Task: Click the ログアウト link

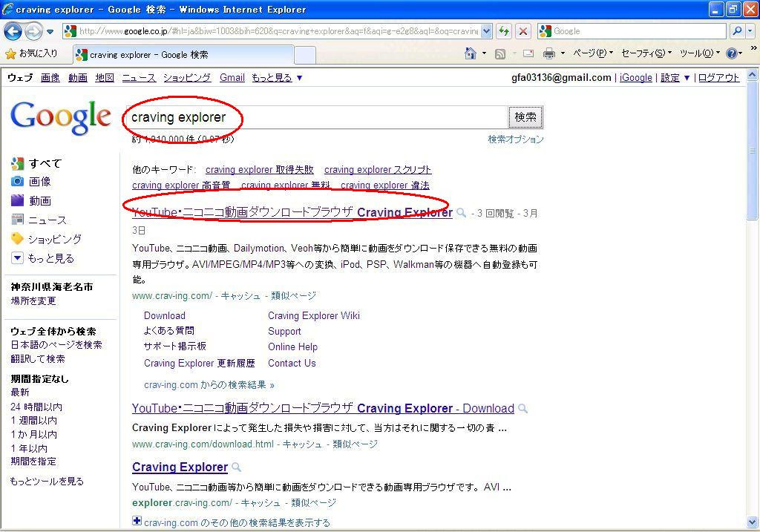Action: (718, 77)
